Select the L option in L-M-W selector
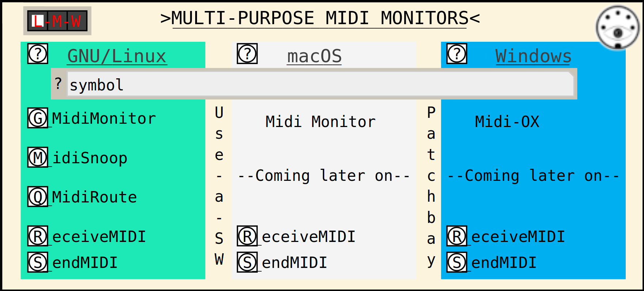Image resolution: width=644 pixels, height=291 pixels. pyautogui.click(x=38, y=21)
